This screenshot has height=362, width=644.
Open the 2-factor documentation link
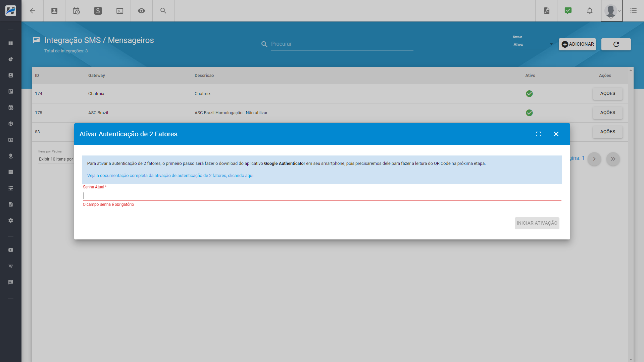coord(170,176)
